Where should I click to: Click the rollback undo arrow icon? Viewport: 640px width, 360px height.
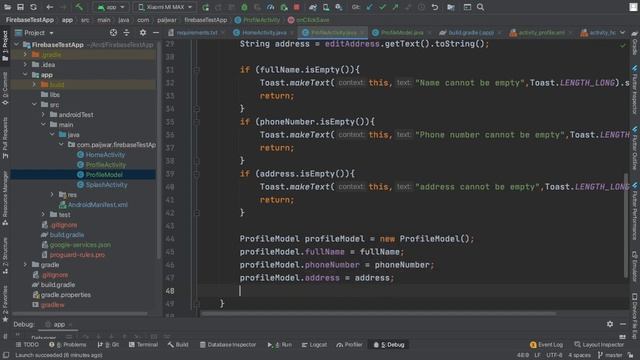point(435,7)
